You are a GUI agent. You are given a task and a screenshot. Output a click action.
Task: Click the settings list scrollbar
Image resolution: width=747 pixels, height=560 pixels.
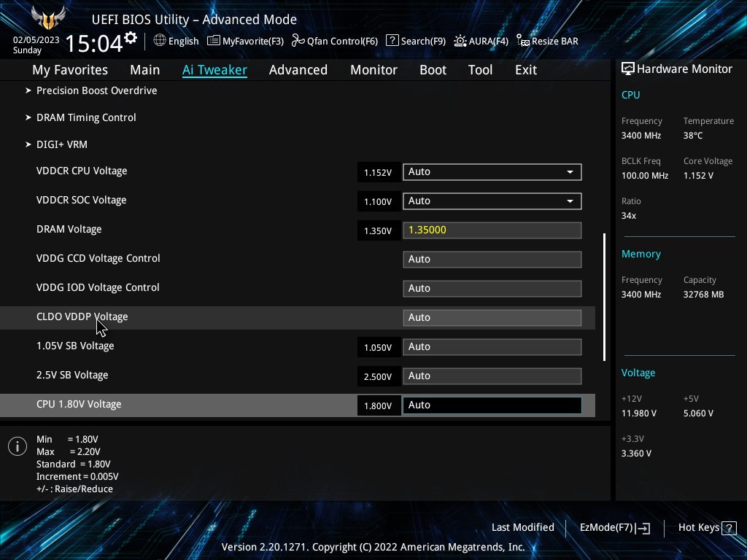click(x=605, y=297)
